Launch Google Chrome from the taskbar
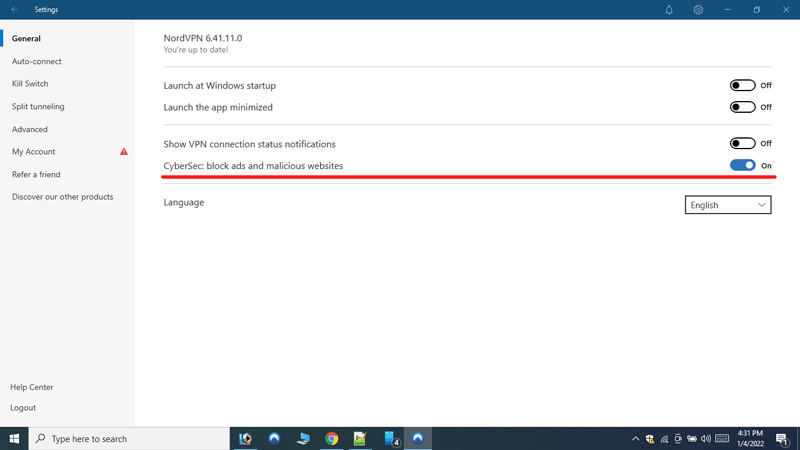This screenshot has height=450, width=800. (332, 439)
